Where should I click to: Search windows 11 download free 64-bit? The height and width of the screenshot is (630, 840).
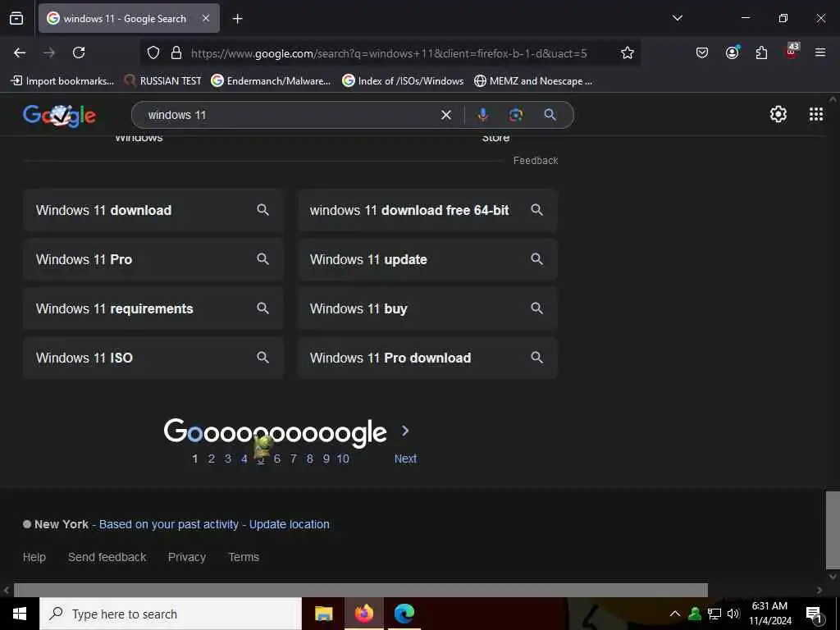(x=427, y=210)
